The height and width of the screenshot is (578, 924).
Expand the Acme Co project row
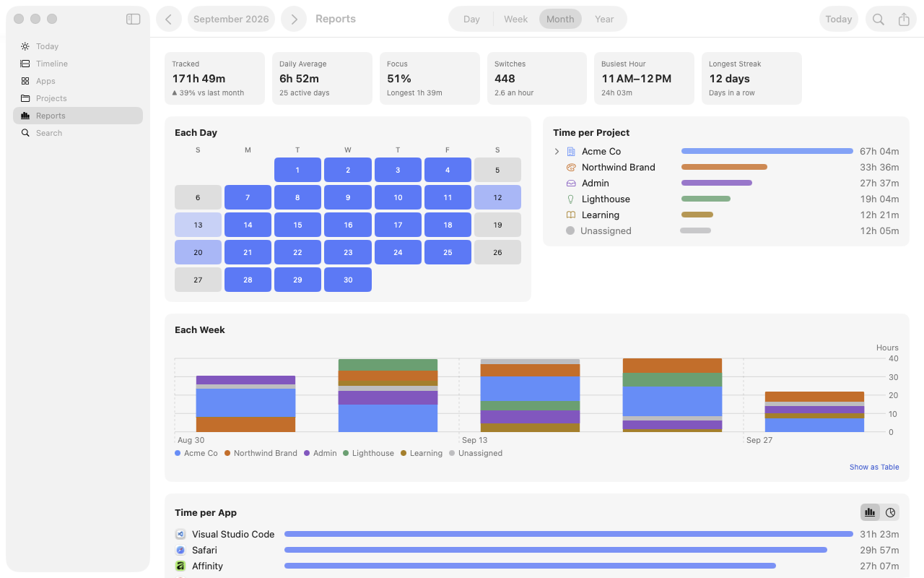pos(557,152)
